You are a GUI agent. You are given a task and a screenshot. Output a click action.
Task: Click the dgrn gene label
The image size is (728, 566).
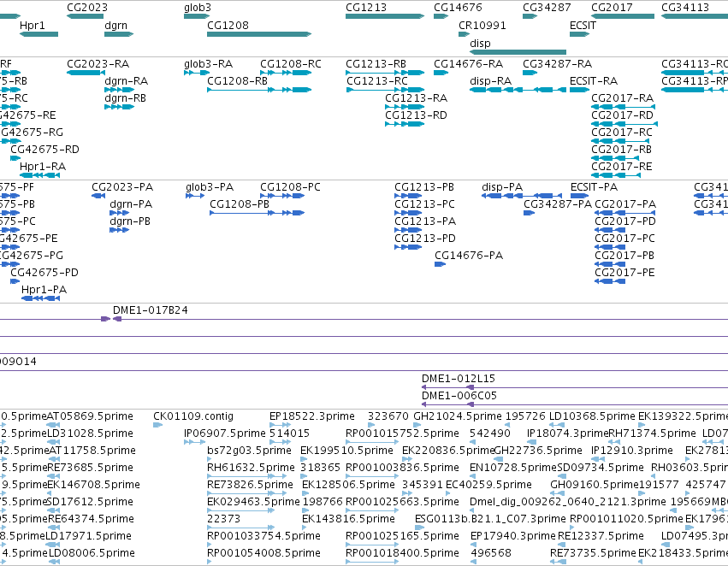116,25
